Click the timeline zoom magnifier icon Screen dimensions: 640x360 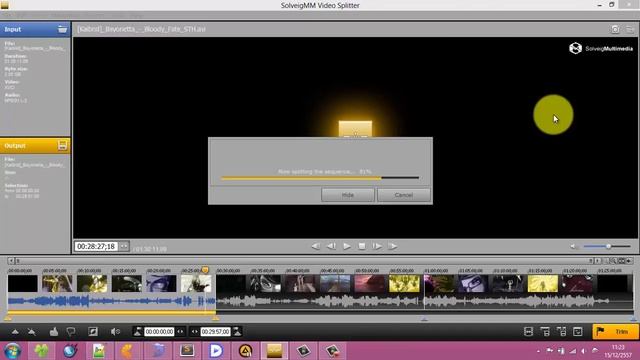pyautogui.click(x=613, y=261)
